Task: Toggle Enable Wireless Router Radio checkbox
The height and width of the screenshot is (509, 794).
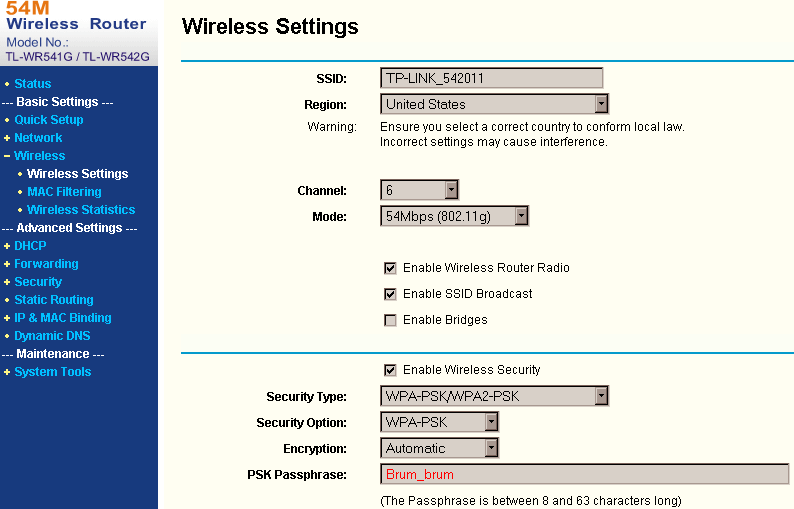Action: tap(390, 268)
